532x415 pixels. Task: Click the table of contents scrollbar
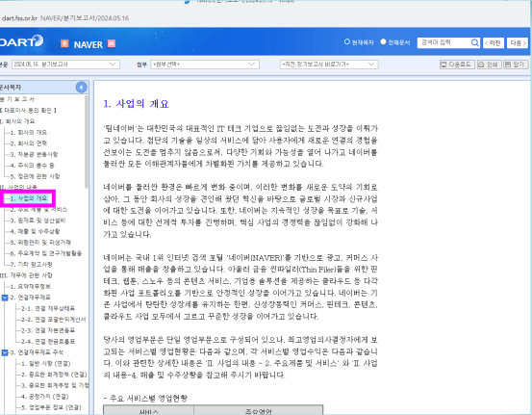[x=87, y=142]
